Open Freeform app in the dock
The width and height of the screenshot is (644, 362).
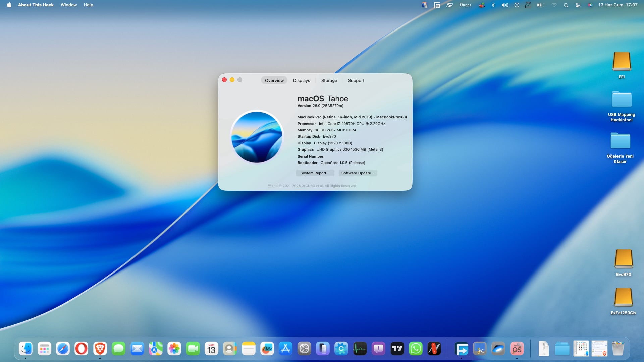(x=267, y=349)
